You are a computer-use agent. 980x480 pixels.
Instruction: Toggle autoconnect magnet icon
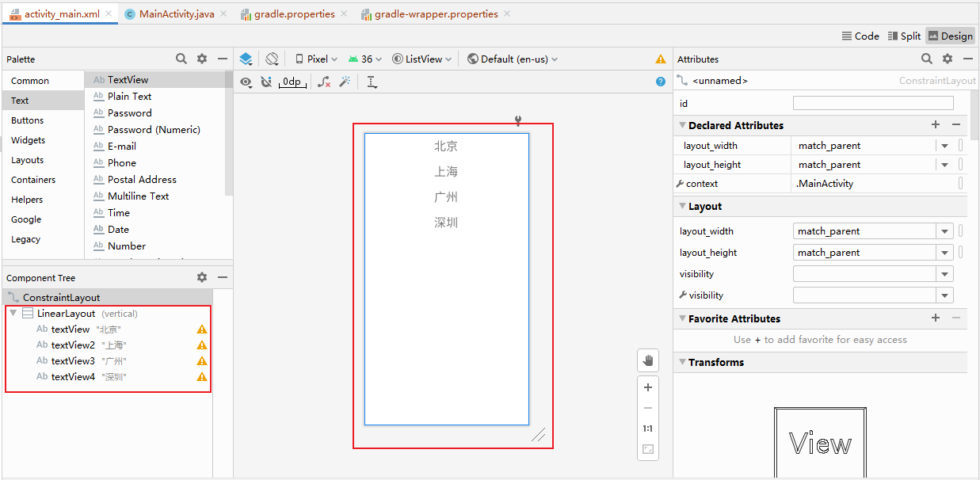click(266, 82)
